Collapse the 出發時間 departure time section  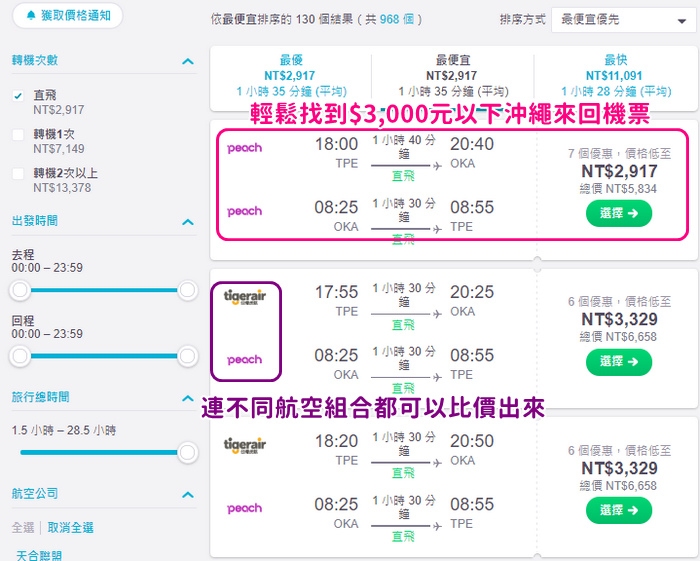[x=188, y=222]
